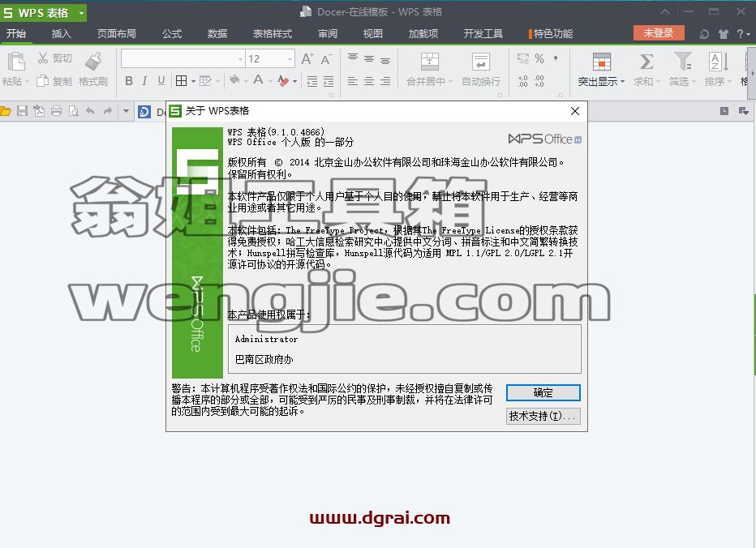Switch to the 插入 tab
756x548 pixels.
[x=61, y=33]
